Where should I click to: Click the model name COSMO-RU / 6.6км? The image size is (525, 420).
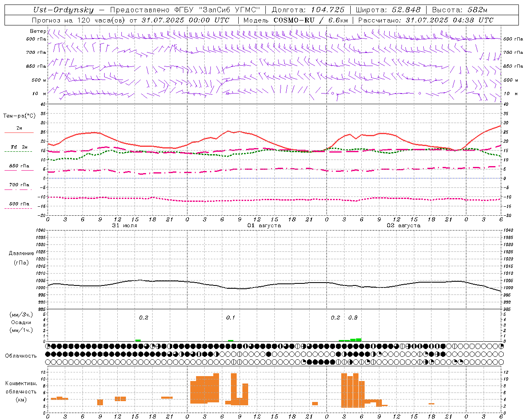pos(296,20)
